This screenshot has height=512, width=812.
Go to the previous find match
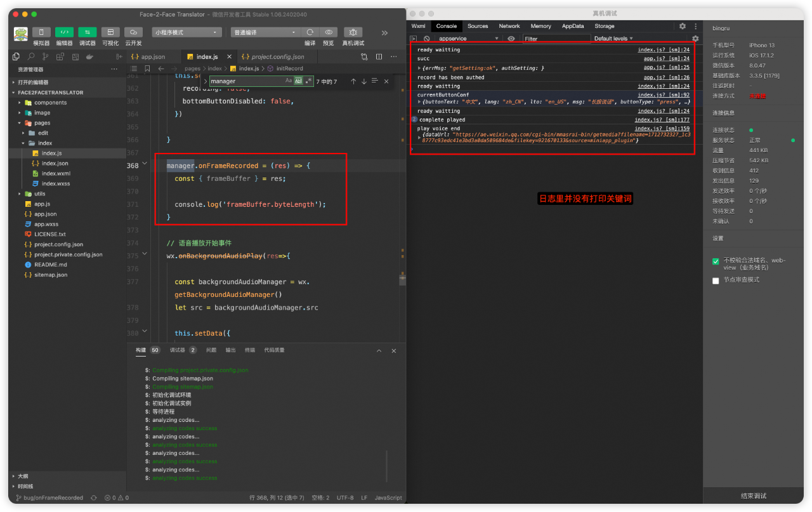pyautogui.click(x=353, y=81)
